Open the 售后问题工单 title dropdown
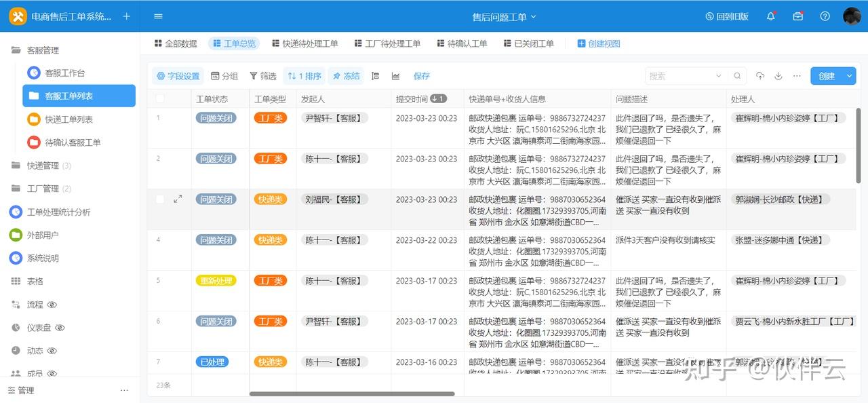 (504, 17)
